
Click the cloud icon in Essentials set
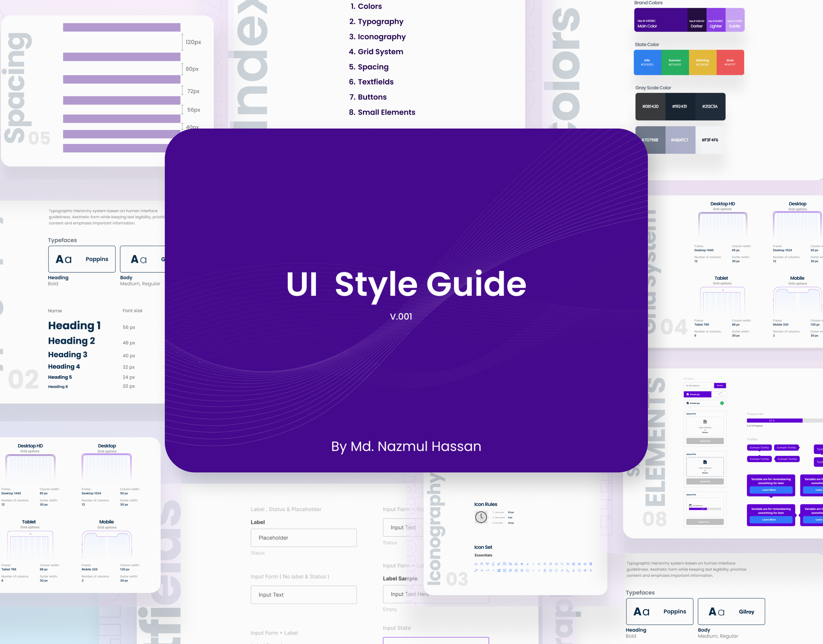[x=476, y=564]
